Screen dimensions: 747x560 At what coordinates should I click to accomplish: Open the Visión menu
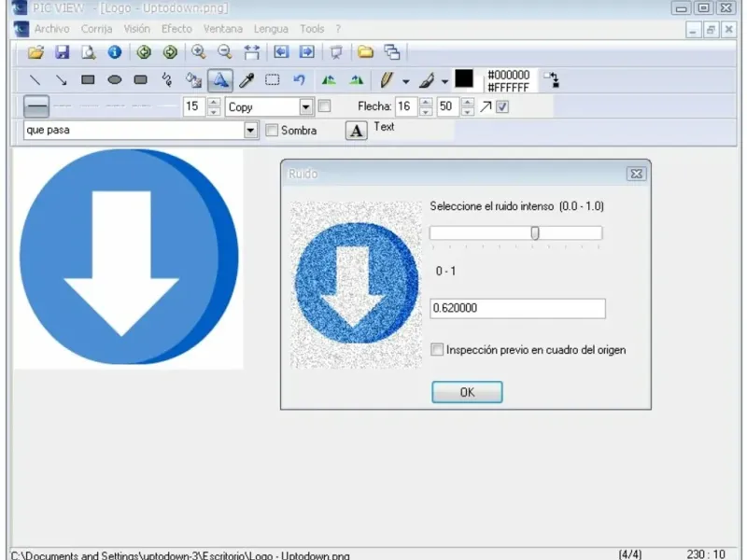pyautogui.click(x=136, y=29)
